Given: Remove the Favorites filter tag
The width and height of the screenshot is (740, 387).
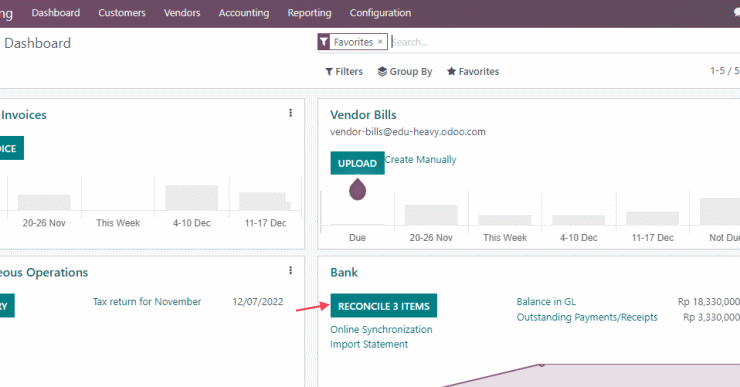Looking at the screenshot, I should tap(380, 42).
